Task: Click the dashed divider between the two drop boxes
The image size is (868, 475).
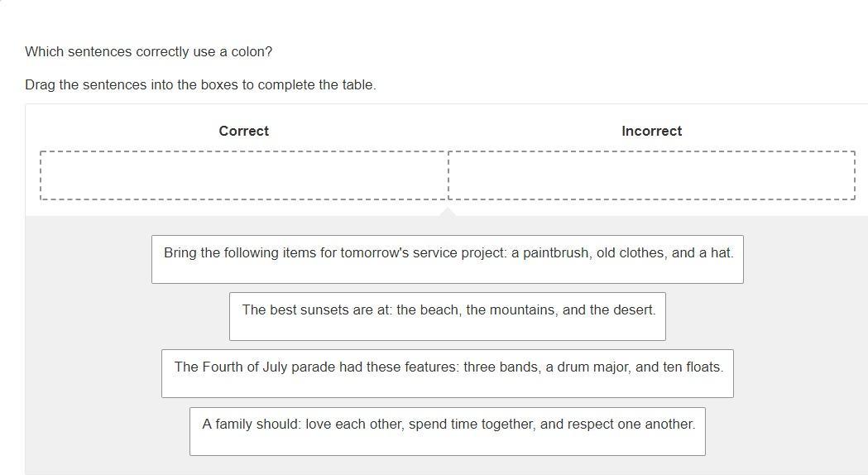Action: pos(448,175)
